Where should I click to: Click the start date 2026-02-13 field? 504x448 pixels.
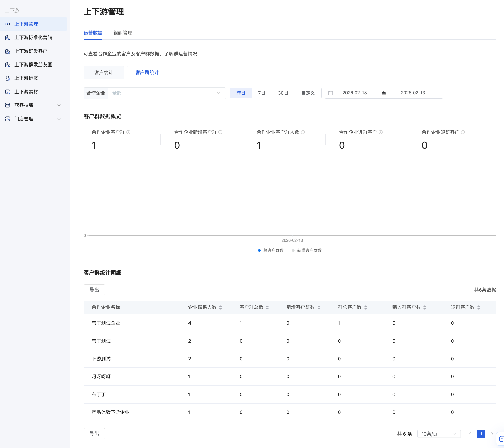tap(355, 93)
